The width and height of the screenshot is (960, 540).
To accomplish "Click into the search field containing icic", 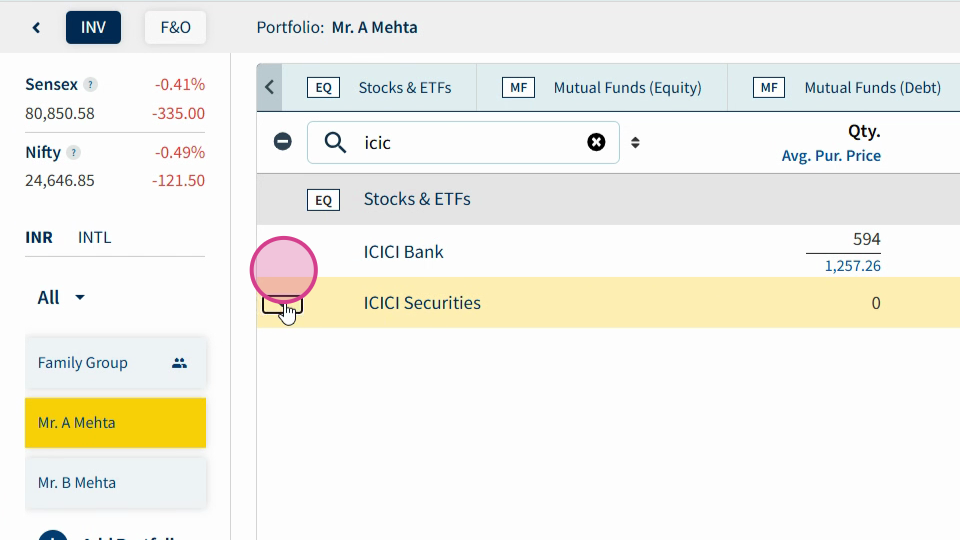I will point(463,143).
